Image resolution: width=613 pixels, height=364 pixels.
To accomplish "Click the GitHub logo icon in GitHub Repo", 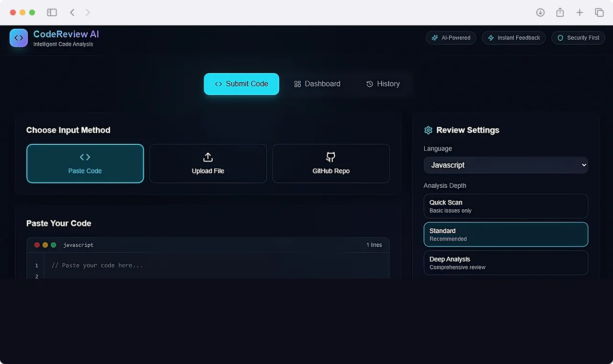I will [331, 157].
